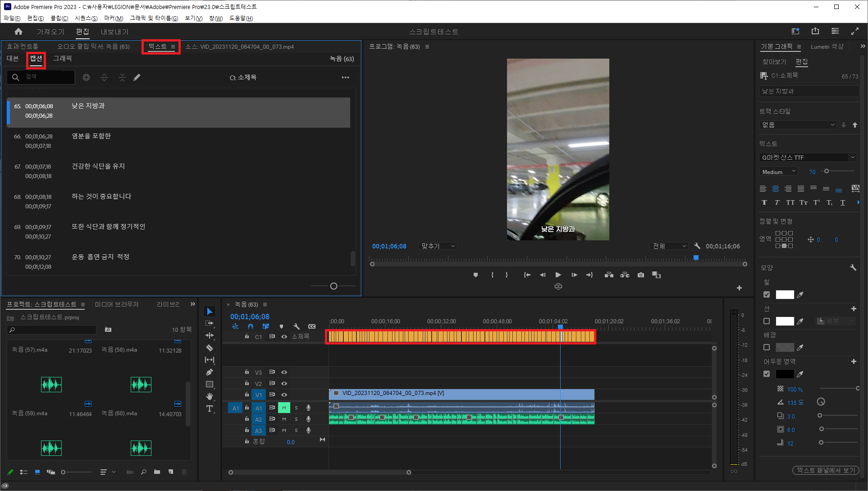The width and height of the screenshot is (868, 491).
Task: Open the G마켓 산스 TTF font dropdown
Action: point(808,157)
